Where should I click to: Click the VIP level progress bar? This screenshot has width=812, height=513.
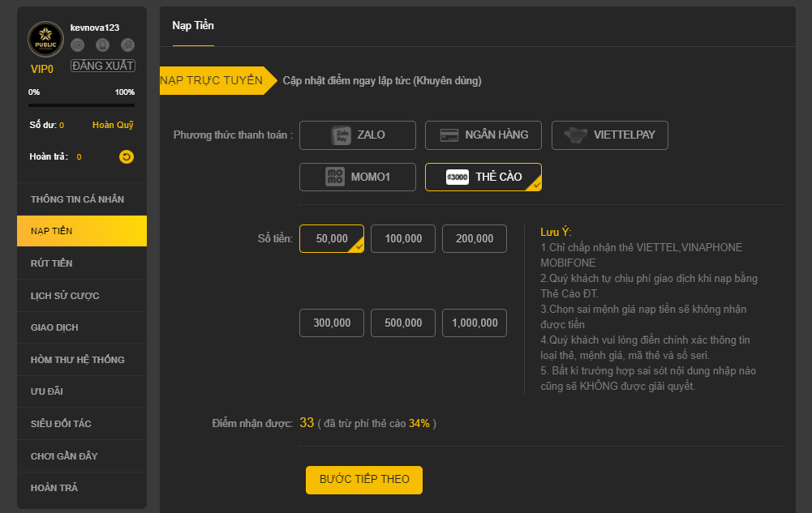click(81, 105)
